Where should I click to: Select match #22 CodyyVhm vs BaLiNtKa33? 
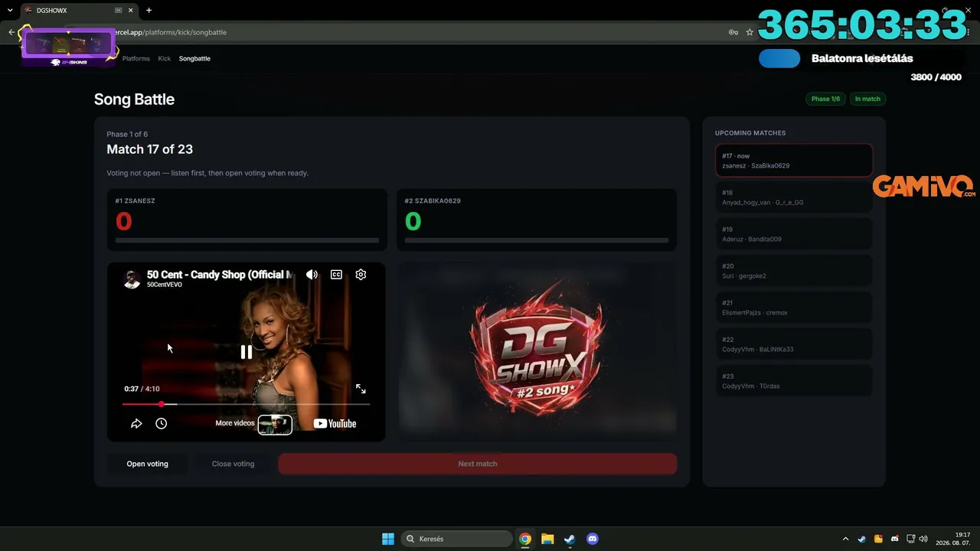(x=794, y=344)
